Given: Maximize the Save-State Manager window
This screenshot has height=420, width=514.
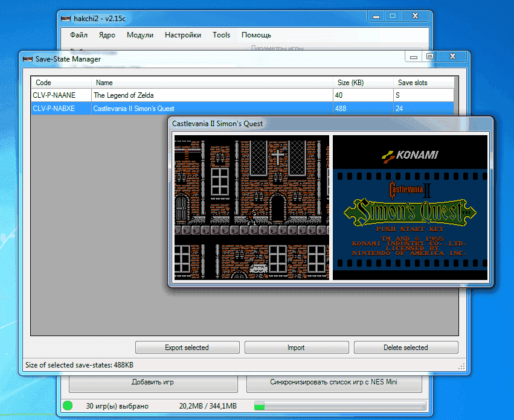Looking at the screenshot, I should (x=430, y=56).
